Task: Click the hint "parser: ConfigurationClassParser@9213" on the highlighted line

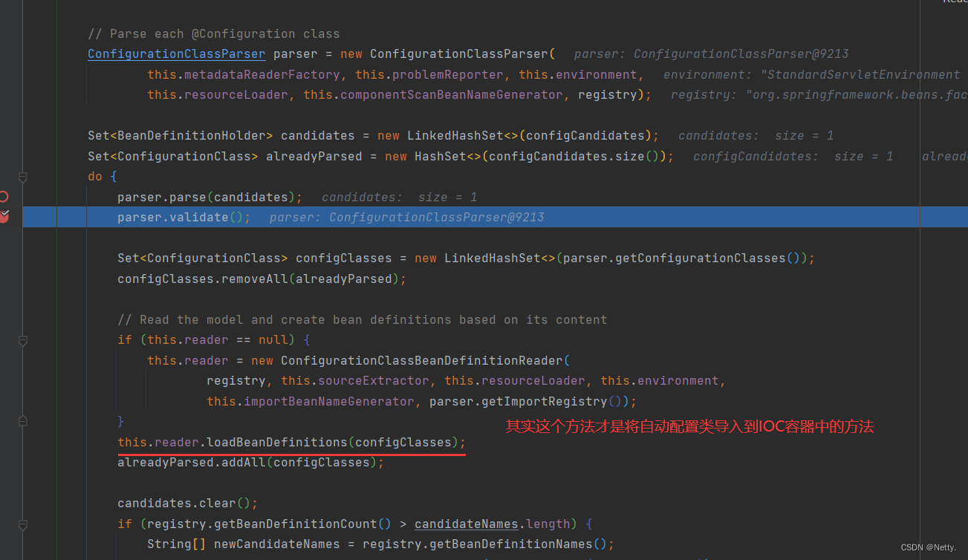Action: 406,217
